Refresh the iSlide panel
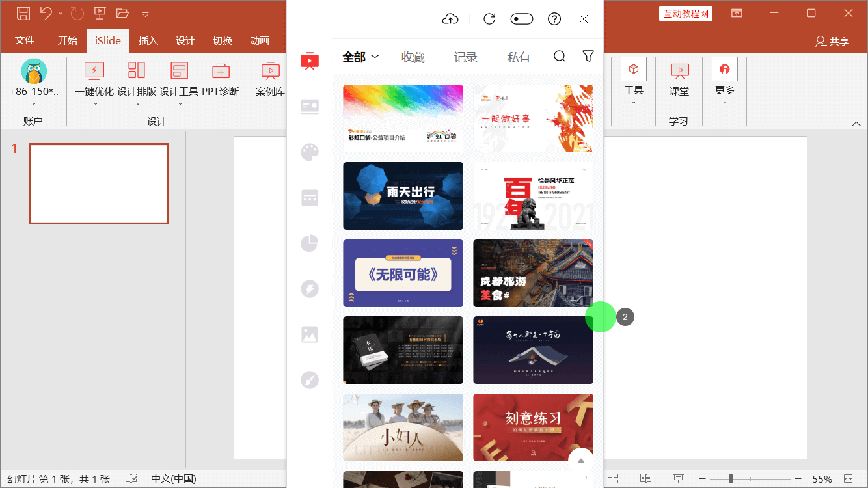This screenshot has width=868, height=488. pyautogui.click(x=489, y=19)
